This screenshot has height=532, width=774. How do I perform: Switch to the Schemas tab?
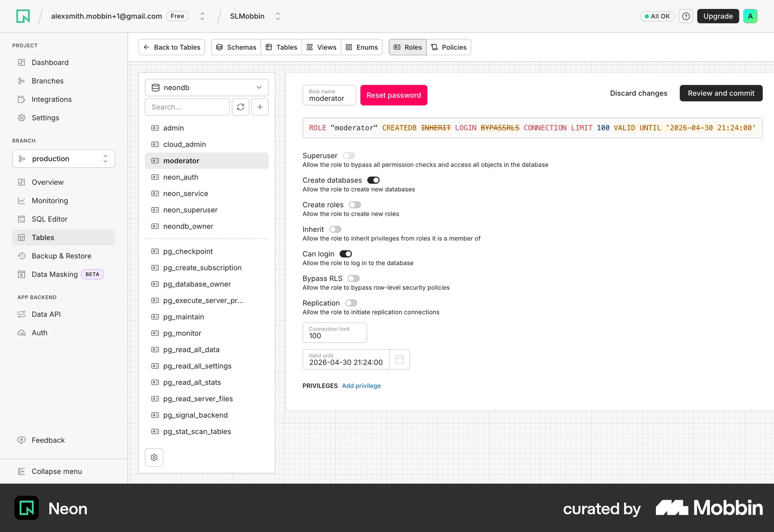pos(236,47)
